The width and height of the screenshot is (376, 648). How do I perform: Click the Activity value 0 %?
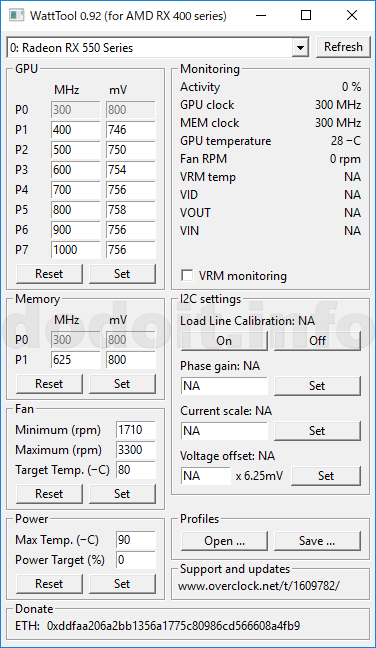tap(352, 87)
